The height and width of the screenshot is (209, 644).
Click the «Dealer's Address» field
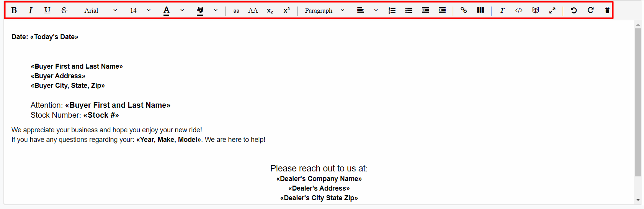pos(319,188)
